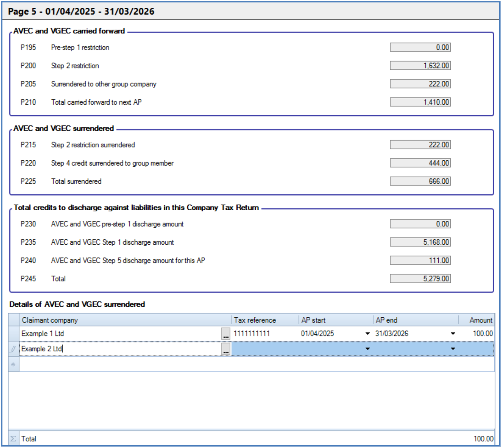502x448 pixels.
Task: Select the P215 Step 2 restriction surrendered field
Action: [420, 145]
